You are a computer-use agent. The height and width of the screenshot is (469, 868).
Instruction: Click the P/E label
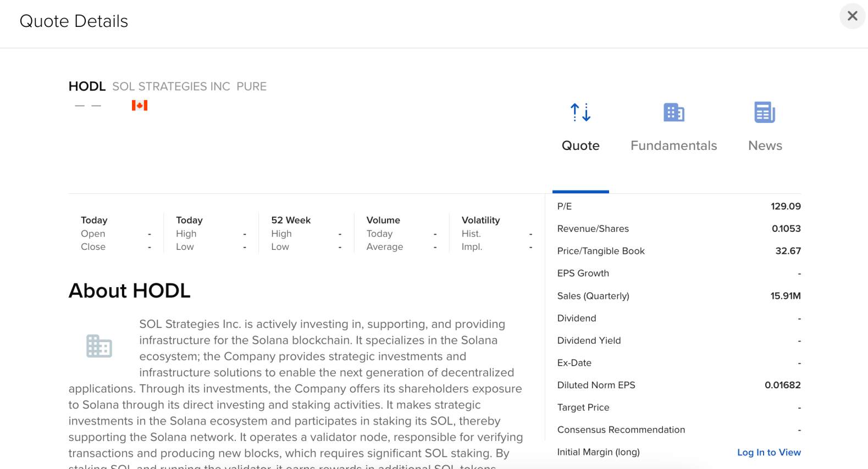coord(564,206)
